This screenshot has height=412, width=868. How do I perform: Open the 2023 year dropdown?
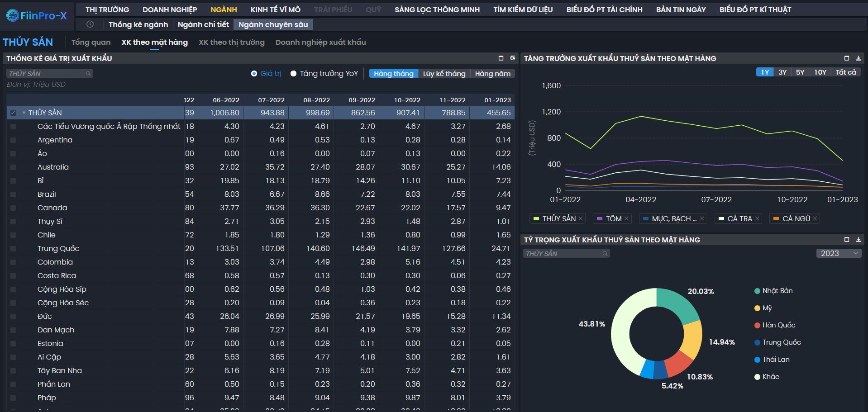pyautogui.click(x=838, y=253)
